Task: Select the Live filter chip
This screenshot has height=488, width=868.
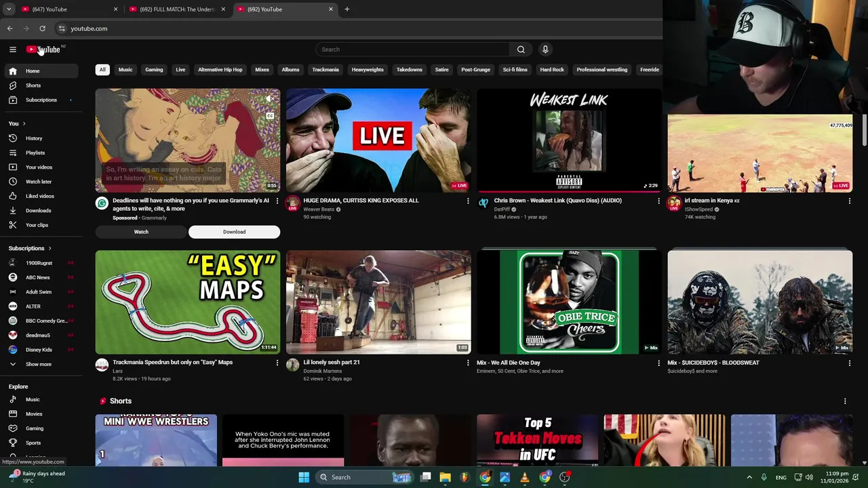Action: tap(180, 70)
